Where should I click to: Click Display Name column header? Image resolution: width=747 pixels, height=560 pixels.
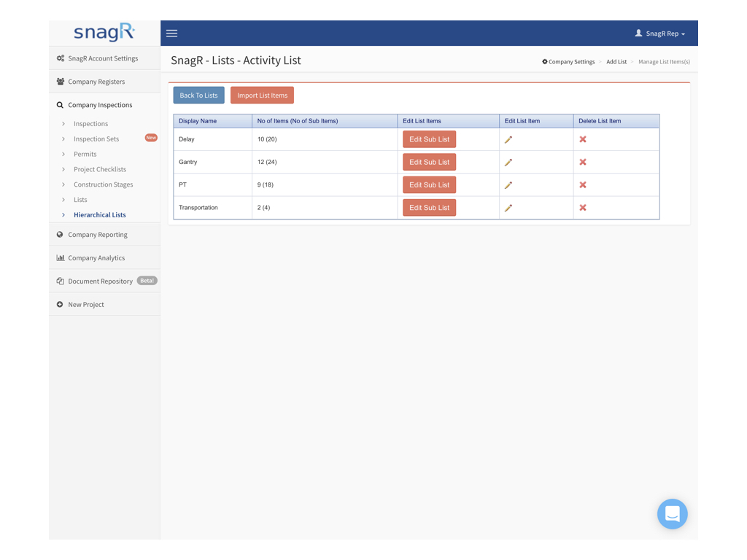212,121
